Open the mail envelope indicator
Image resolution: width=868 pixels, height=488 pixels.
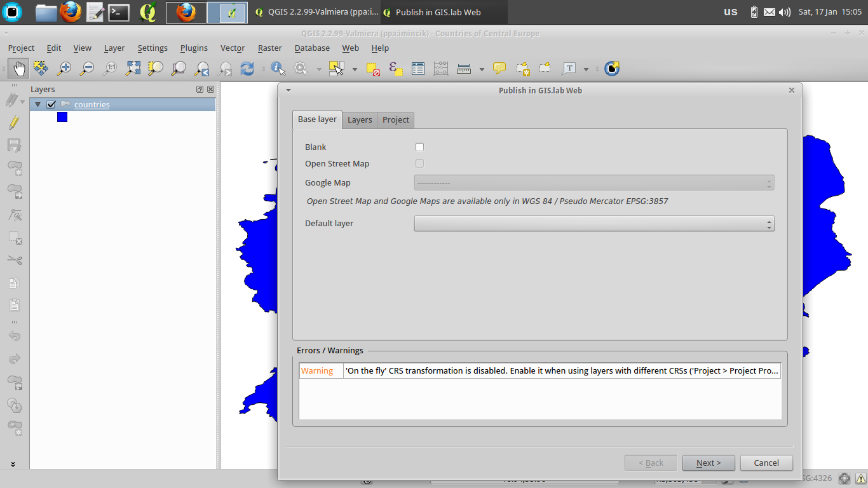click(770, 12)
